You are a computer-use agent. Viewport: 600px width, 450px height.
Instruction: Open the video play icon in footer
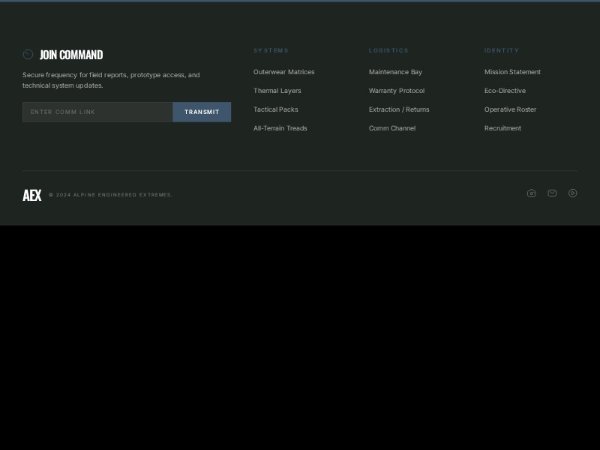573,193
